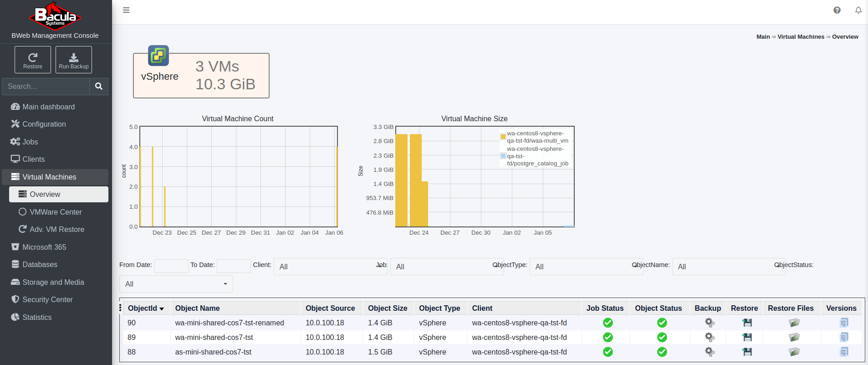Open Jobs menu
Viewport: 868px width, 365px height.
coord(55,142)
